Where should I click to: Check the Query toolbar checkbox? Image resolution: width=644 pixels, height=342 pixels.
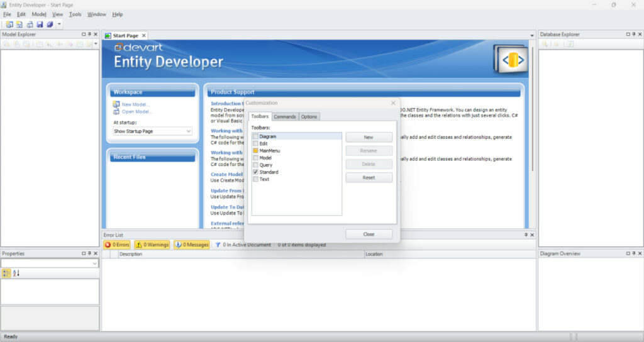coord(255,165)
